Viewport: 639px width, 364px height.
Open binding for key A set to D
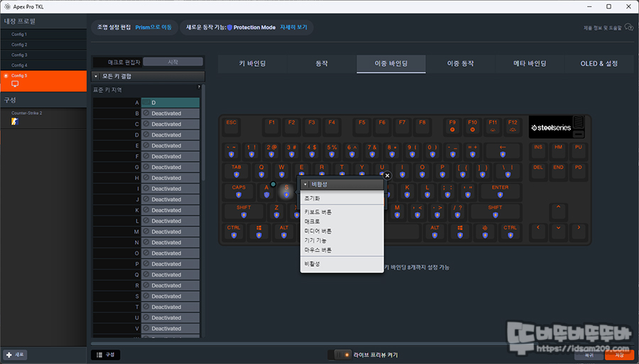170,103
